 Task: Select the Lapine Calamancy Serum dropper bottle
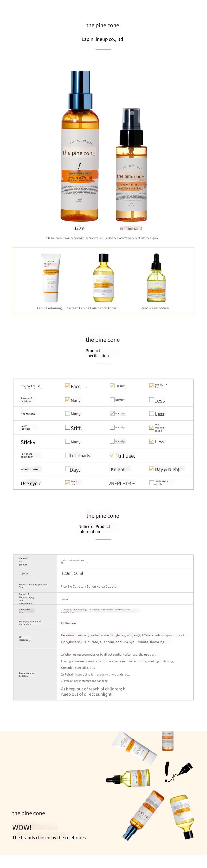coord(156,278)
